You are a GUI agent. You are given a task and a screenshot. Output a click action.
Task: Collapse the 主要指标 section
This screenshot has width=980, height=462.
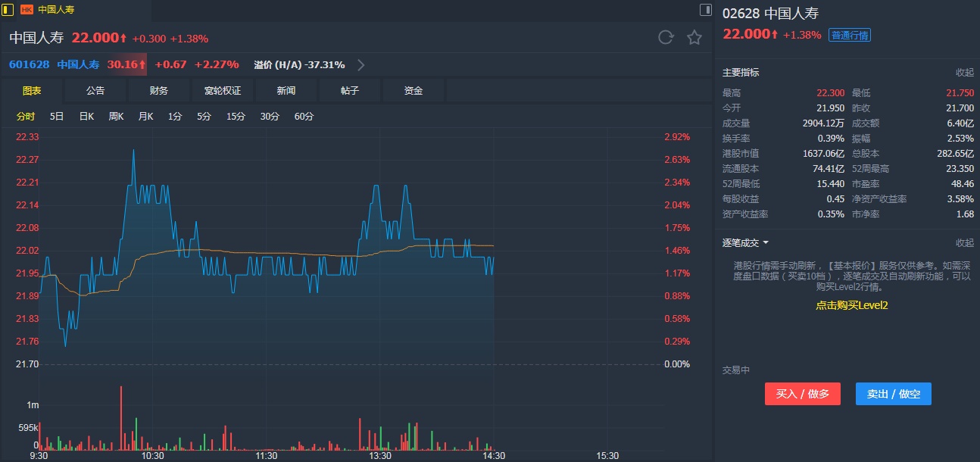(964, 73)
